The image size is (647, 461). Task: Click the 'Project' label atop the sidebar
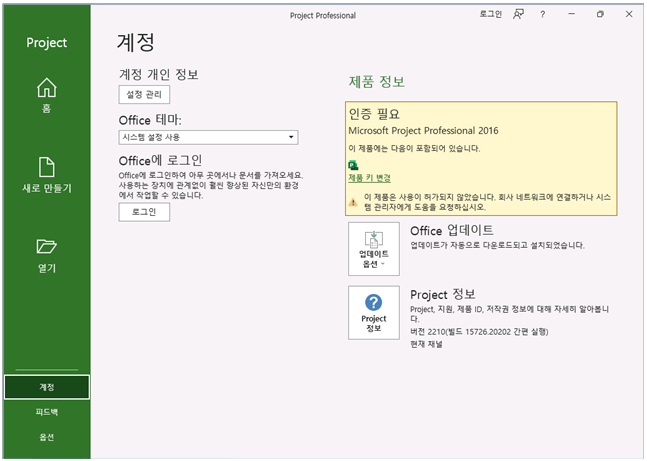[47, 43]
